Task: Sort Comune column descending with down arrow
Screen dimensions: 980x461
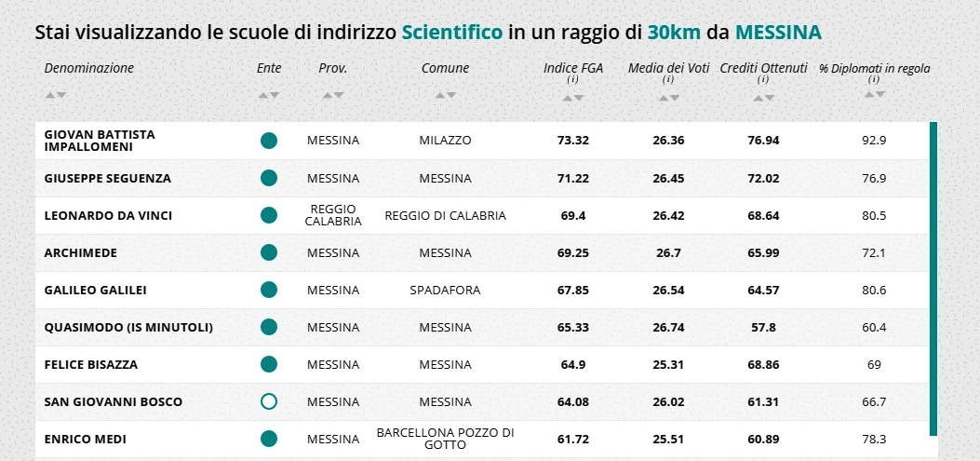Action: coord(451,95)
